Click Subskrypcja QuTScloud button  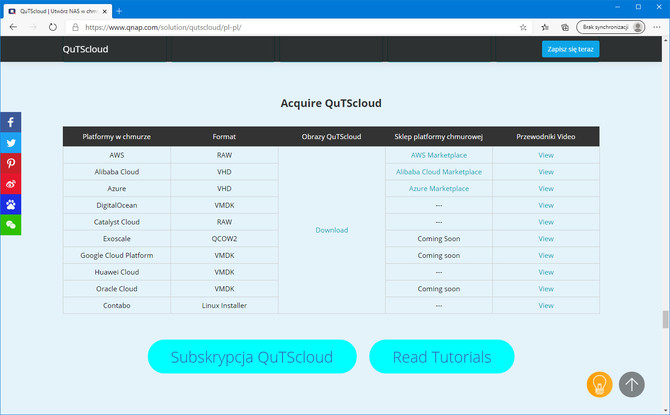252,357
